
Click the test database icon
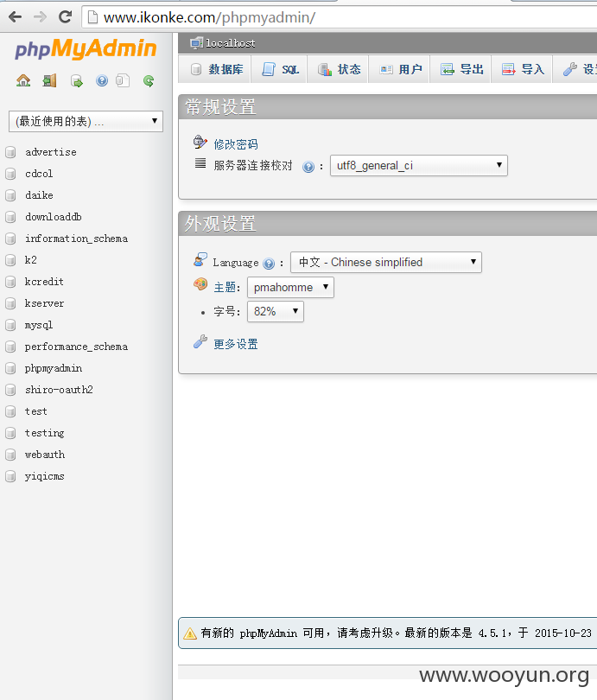(10, 411)
